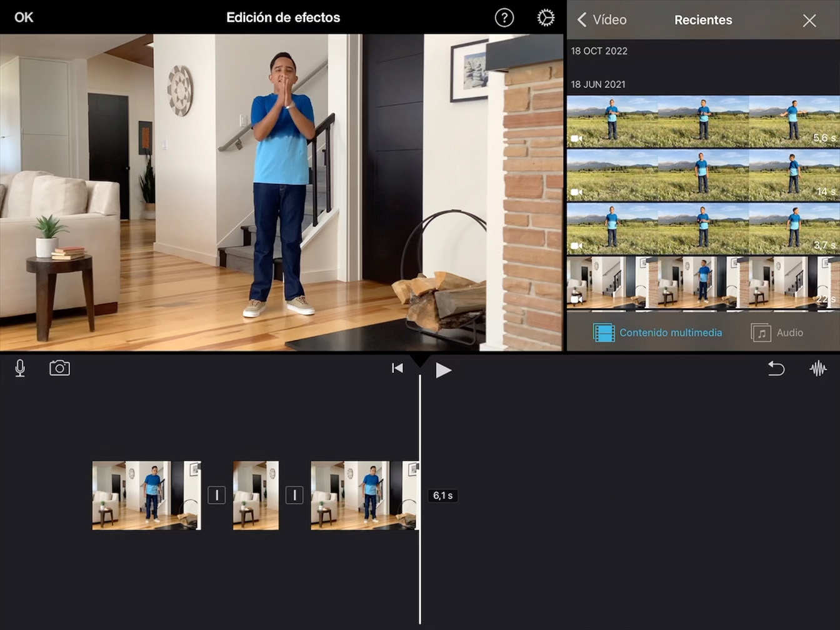Image resolution: width=840 pixels, height=630 pixels.
Task: Open the help question mark icon
Action: pos(504,17)
